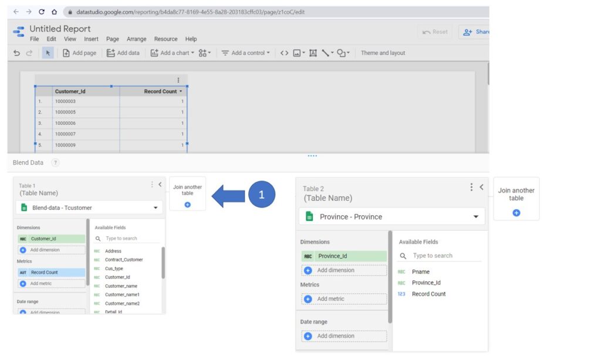Activate the selection mode cursor tool
Viewport: 601px width, 364px height.
pyautogui.click(x=48, y=53)
